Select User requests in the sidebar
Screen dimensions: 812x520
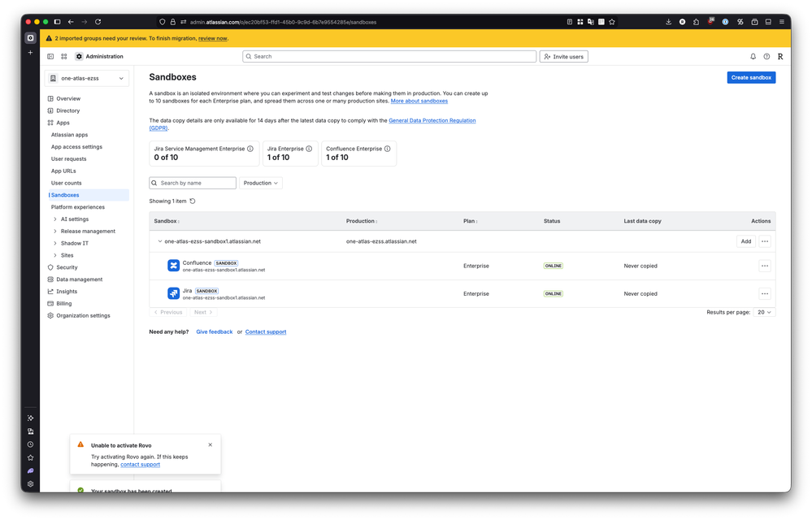(68, 159)
